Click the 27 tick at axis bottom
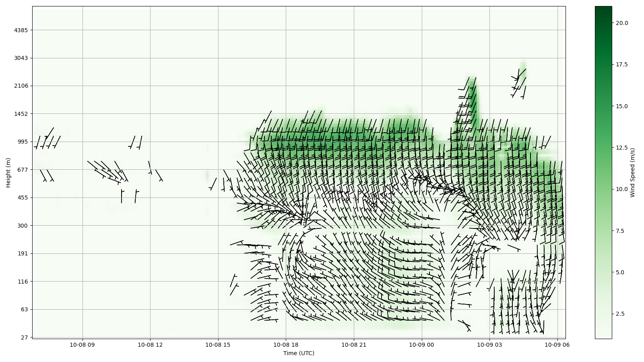This screenshot has width=644, height=362. point(24,337)
